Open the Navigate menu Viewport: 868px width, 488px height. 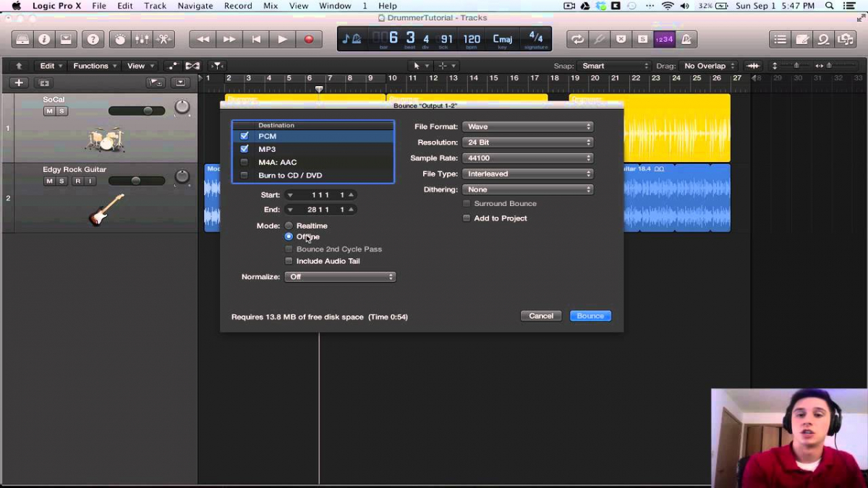click(x=195, y=6)
